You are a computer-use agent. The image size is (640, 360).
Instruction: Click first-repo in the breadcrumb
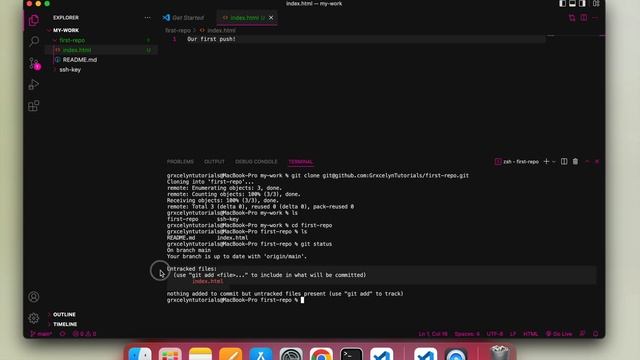178,30
